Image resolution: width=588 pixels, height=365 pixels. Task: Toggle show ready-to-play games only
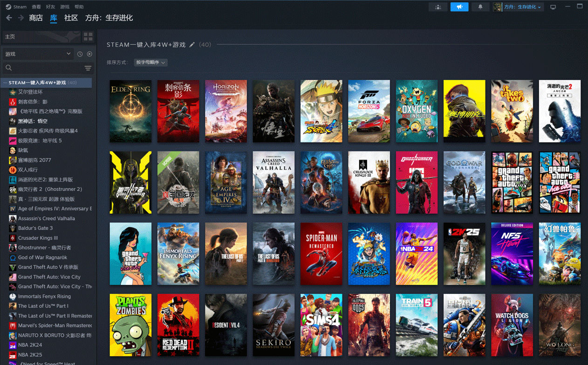tap(89, 54)
